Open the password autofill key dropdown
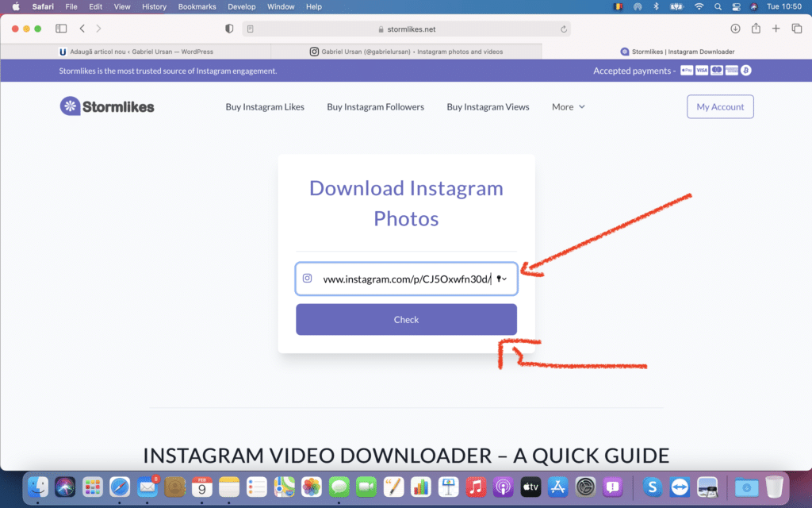 point(501,279)
